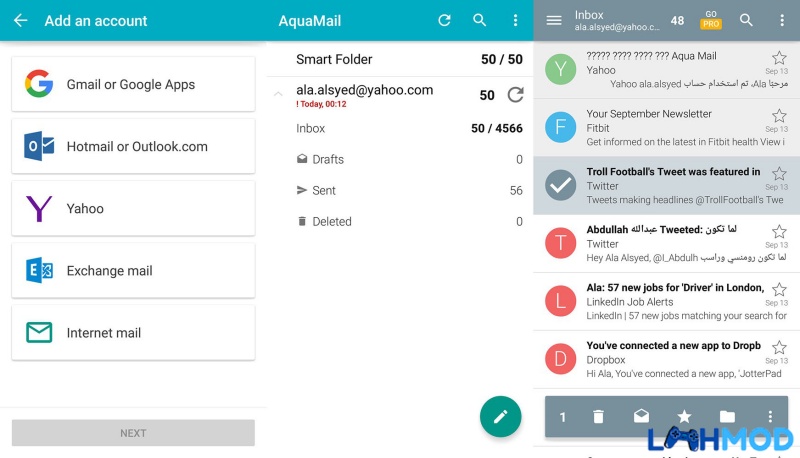
Task: Go back from Add an account screen
Action: point(20,20)
